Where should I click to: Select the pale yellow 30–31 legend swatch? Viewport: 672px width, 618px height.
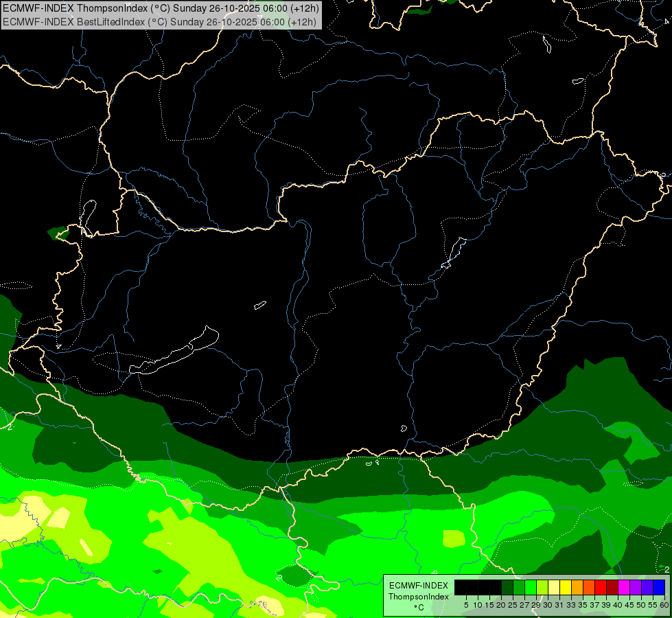(x=554, y=587)
